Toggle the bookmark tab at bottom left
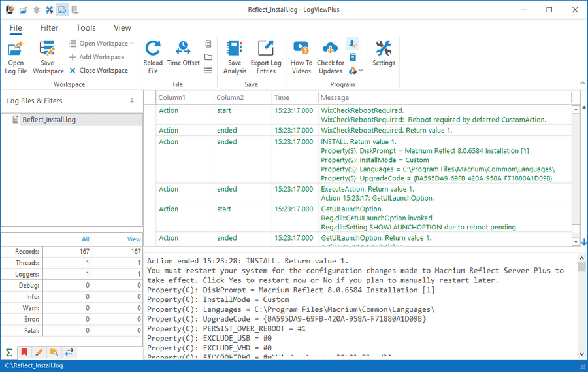The height and width of the screenshot is (372, 588). (24, 352)
